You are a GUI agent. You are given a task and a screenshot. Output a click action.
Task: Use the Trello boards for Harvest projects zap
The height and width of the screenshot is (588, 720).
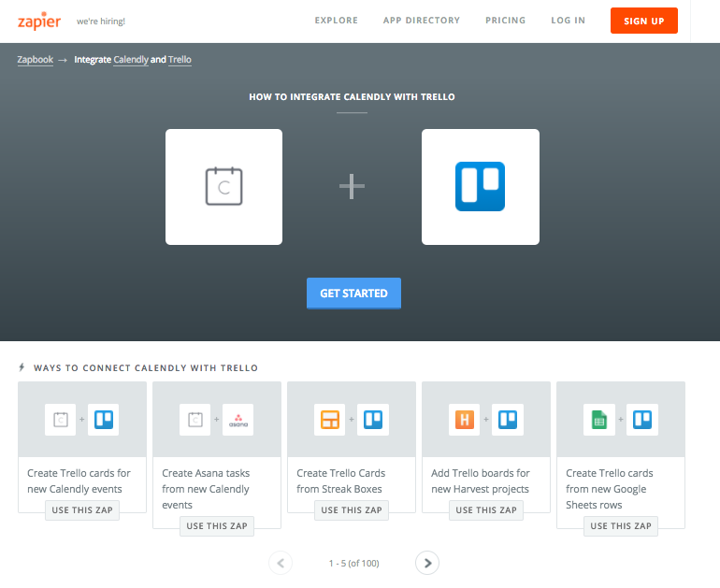click(486, 510)
